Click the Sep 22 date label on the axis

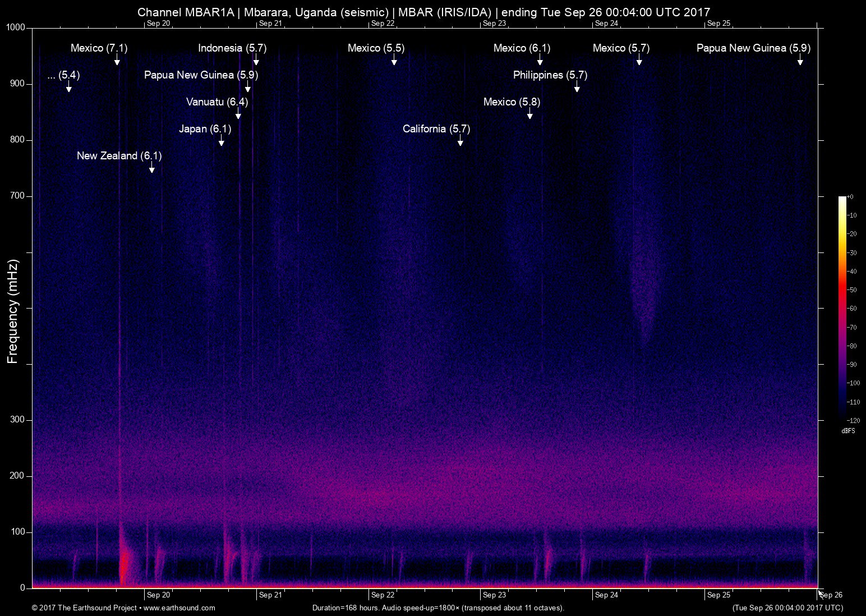click(x=382, y=596)
